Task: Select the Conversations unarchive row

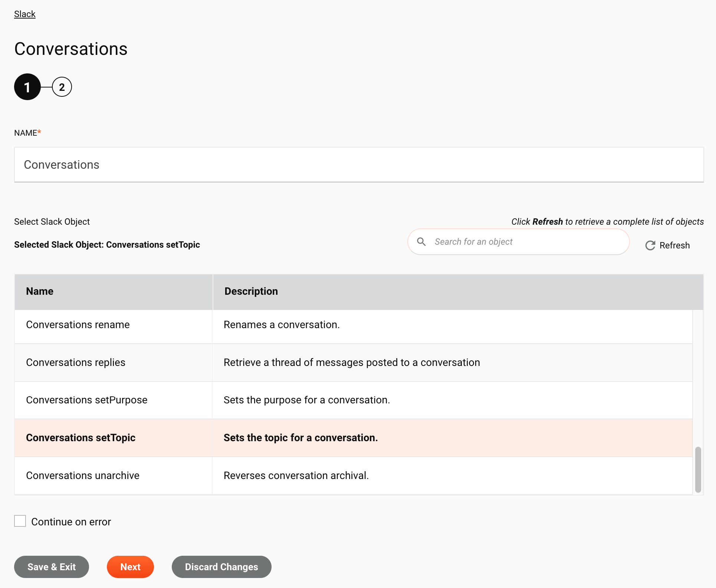Action: tap(354, 476)
